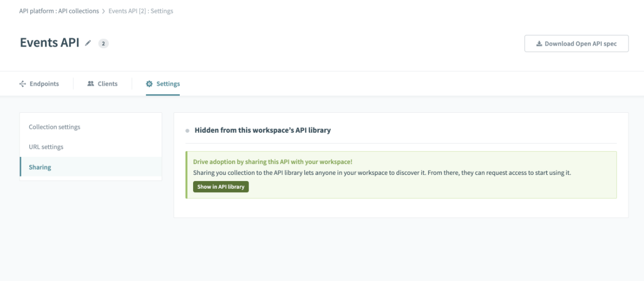Click the breadcrumb chevron separator
Viewport: 644px width, 281px height.
(x=104, y=11)
